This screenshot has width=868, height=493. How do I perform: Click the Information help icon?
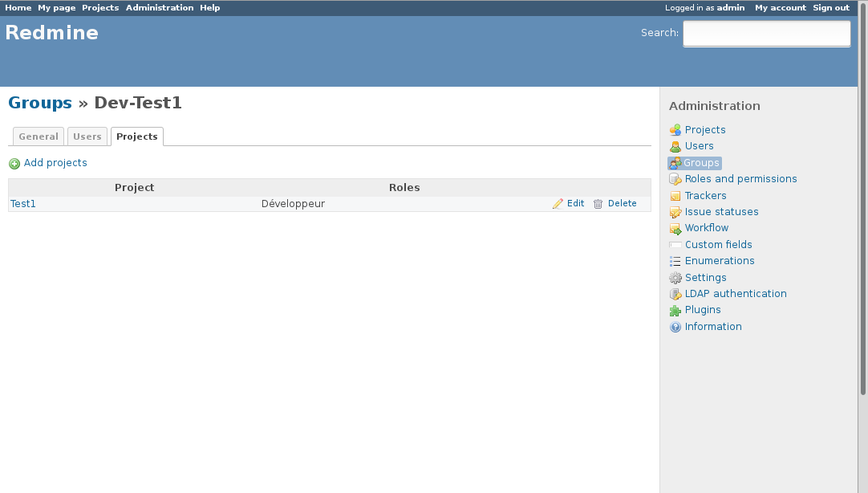point(675,327)
